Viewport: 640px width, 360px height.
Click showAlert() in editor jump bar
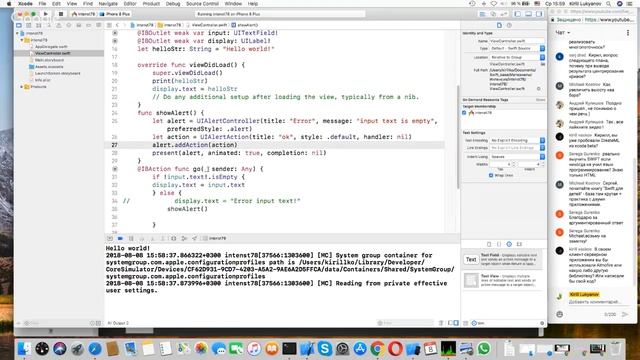click(x=245, y=25)
